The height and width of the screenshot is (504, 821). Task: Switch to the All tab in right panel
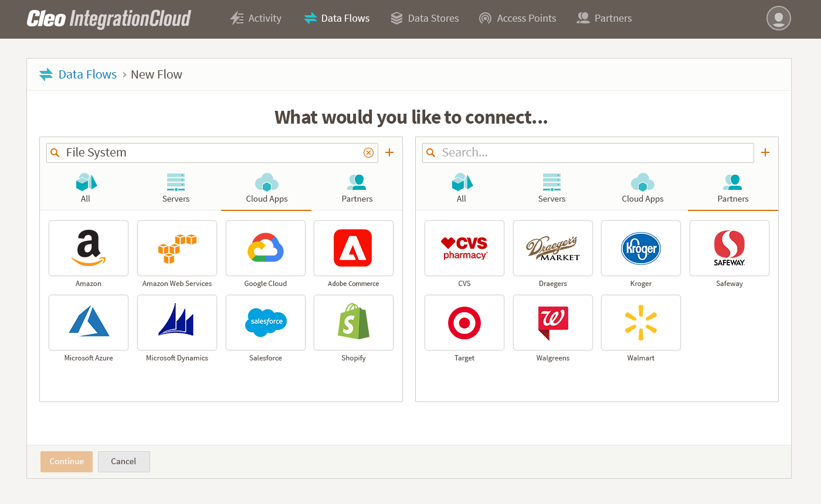coord(462,189)
